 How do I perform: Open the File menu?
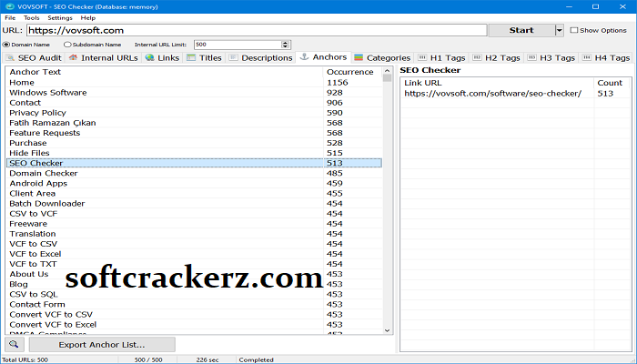10,18
